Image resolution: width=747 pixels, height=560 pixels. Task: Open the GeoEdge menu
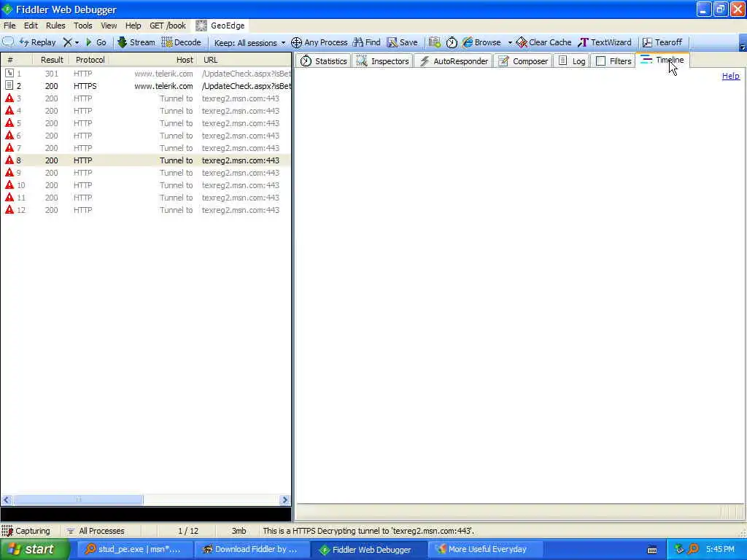pos(220,26)
